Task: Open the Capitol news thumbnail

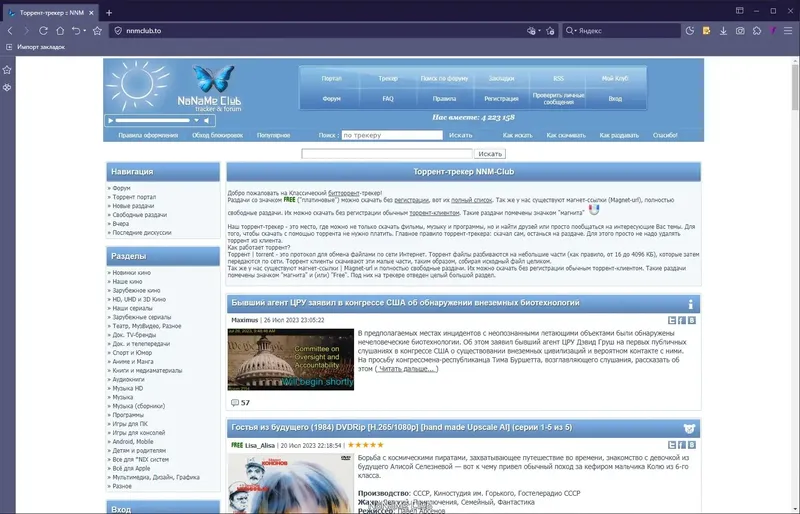Action: [x=291, y=359]
